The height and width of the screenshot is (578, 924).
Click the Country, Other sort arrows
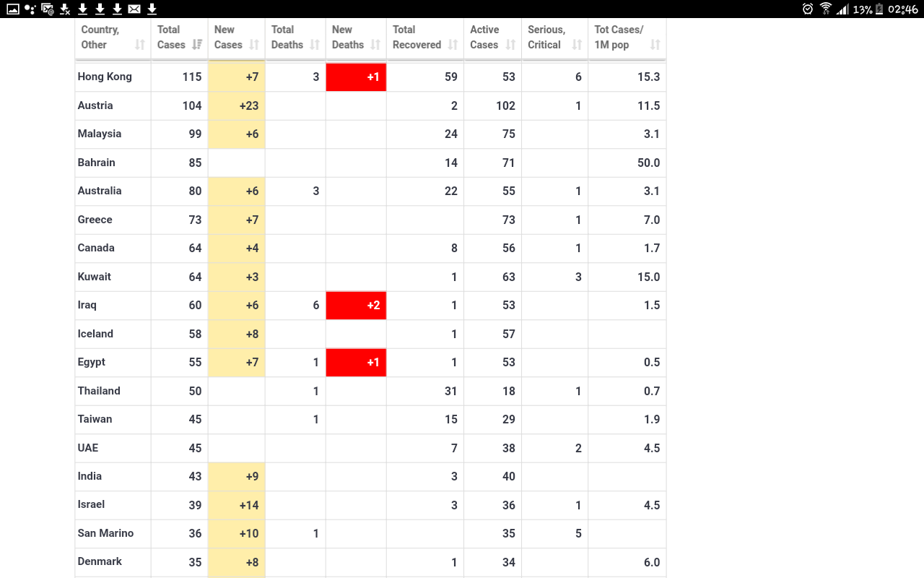[140, 45]
